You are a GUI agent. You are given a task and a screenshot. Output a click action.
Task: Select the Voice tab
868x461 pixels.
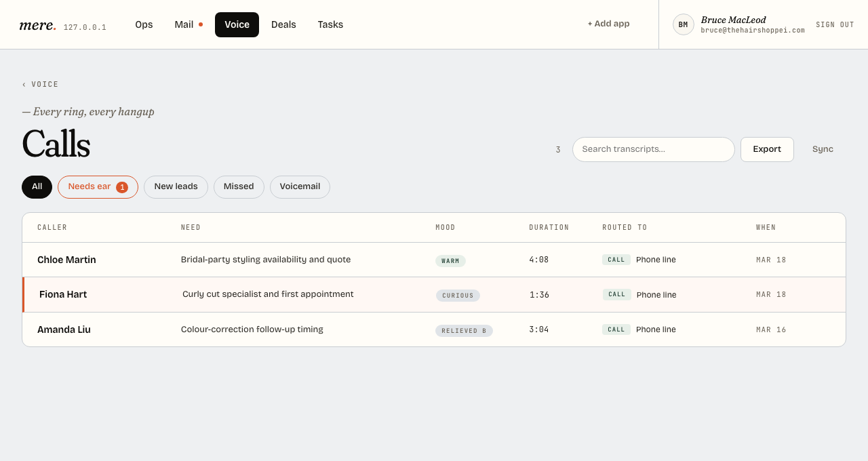tap(237, 24)
